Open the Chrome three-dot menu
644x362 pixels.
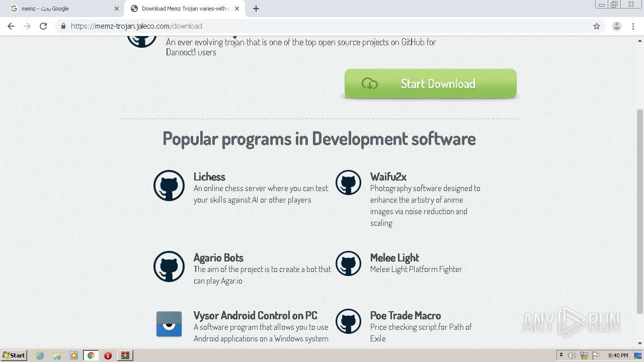pyautogui.click(x=633, y=26)
